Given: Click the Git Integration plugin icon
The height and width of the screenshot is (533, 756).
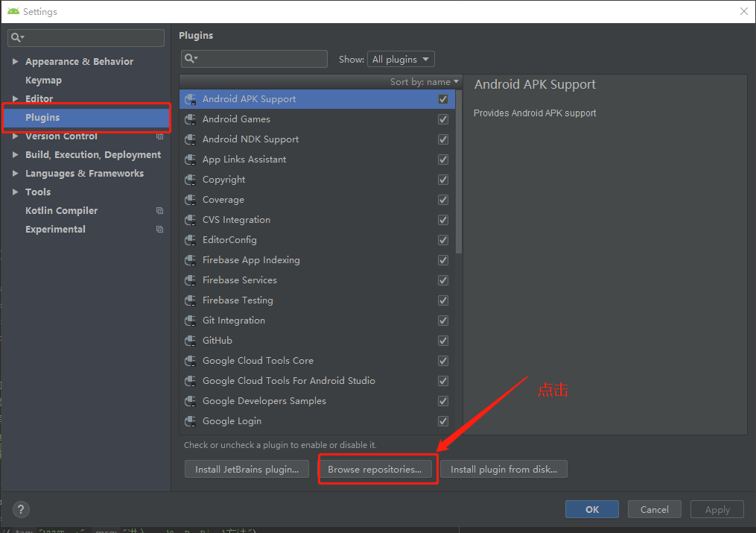Looking at the screenshot, I should click(191, 321).
